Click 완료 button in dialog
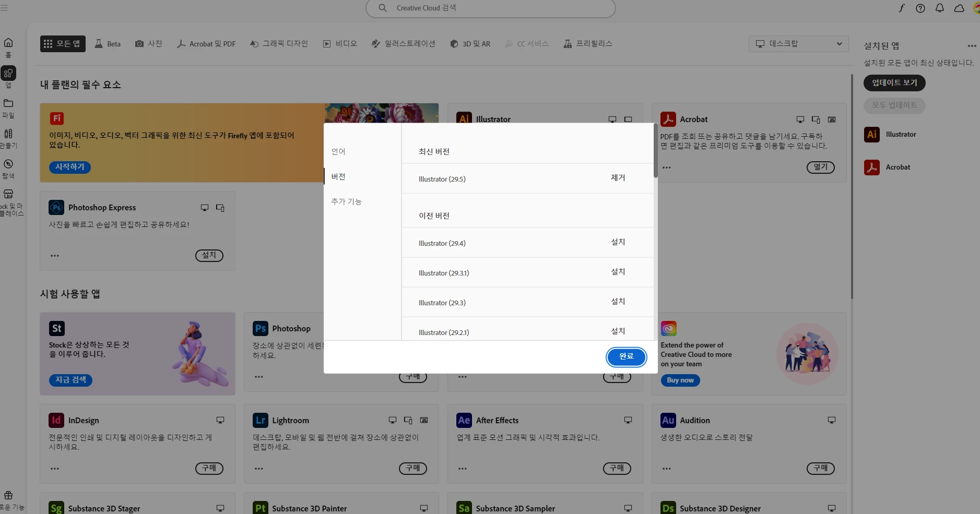 point(627,357)
